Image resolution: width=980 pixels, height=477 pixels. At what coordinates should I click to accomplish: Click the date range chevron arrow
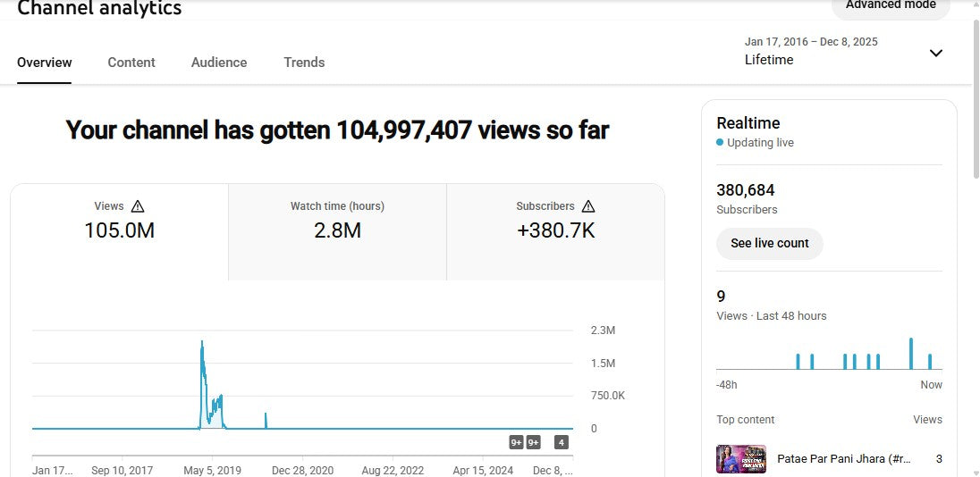click(x=935, y=53)
